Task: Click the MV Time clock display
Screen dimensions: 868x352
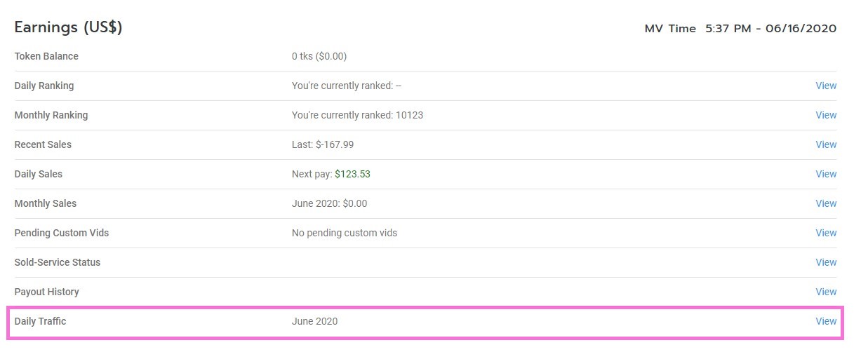Action: click(740, 29)
